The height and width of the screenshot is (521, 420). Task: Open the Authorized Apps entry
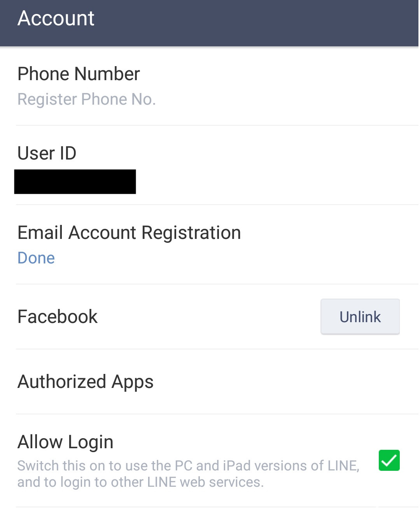pos(86,382)
